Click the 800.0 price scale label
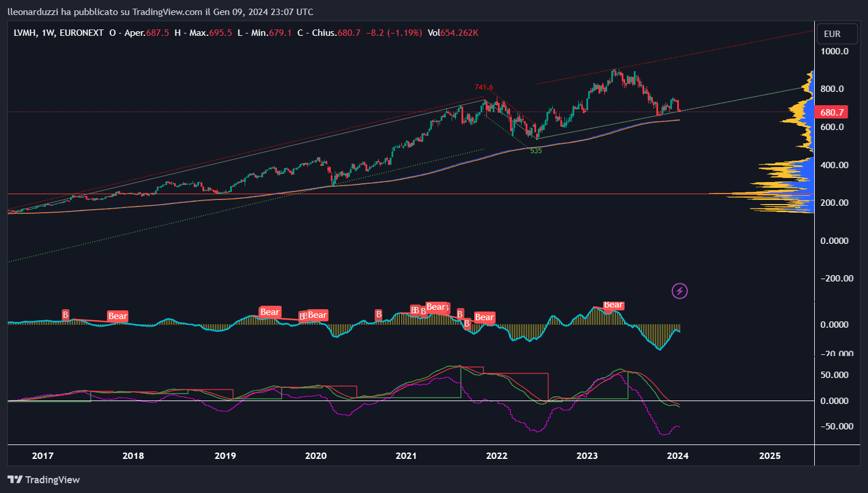 tap(832, 88)
